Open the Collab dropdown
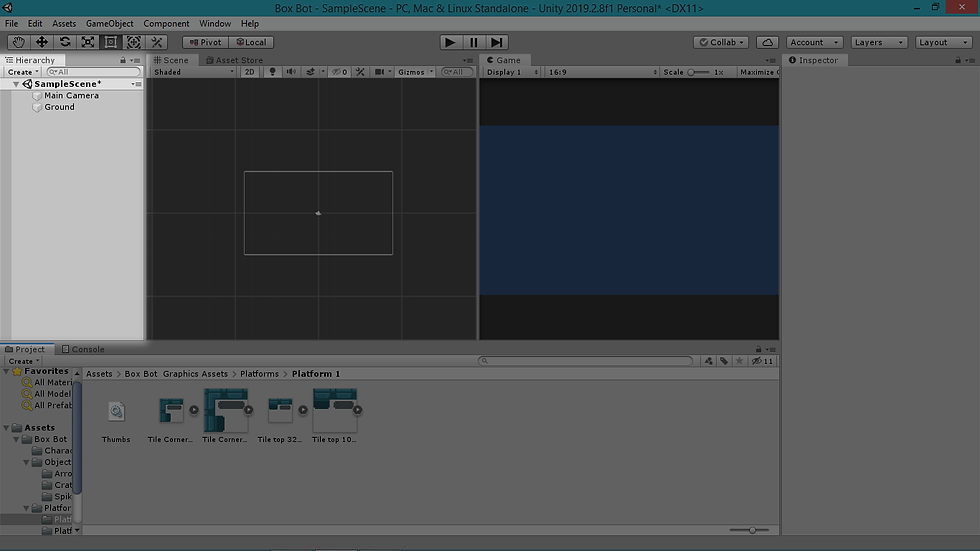 (721, 42)
